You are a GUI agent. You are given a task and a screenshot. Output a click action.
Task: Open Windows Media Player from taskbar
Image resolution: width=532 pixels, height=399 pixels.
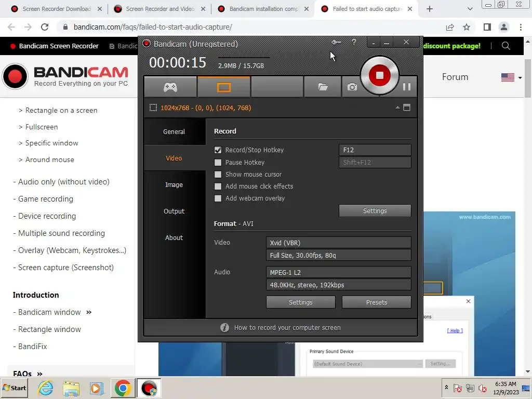tap(96, 388)
